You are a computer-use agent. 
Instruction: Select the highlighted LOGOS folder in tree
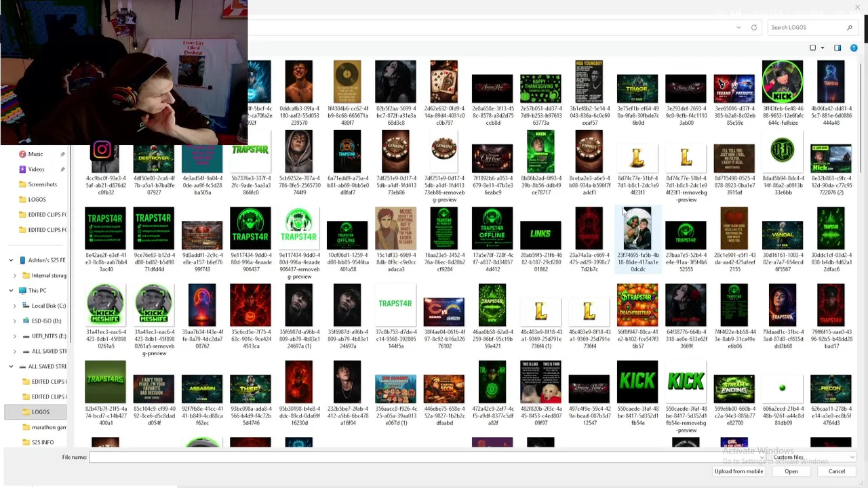pyautogui.click(x=36, y=411)
